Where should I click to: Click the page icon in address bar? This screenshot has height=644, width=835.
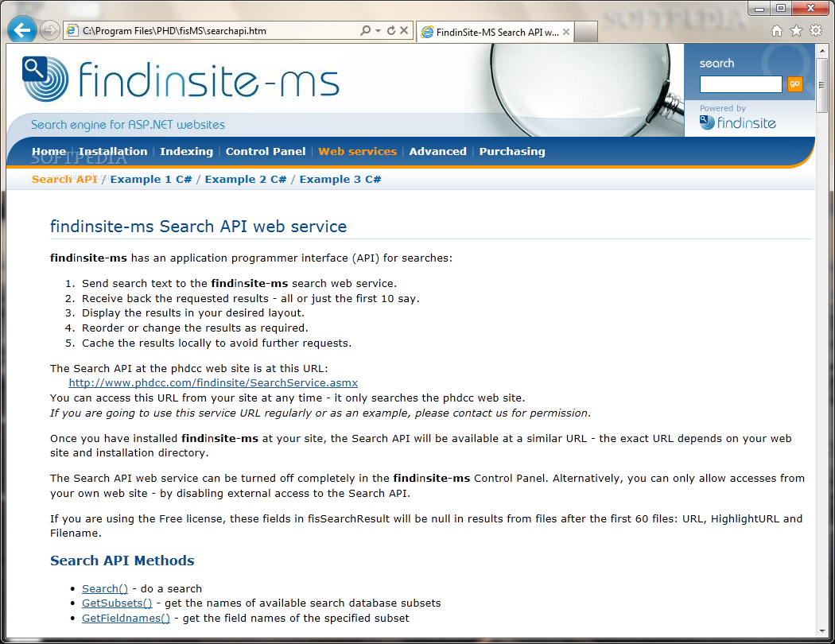click(x=72, y=31)
